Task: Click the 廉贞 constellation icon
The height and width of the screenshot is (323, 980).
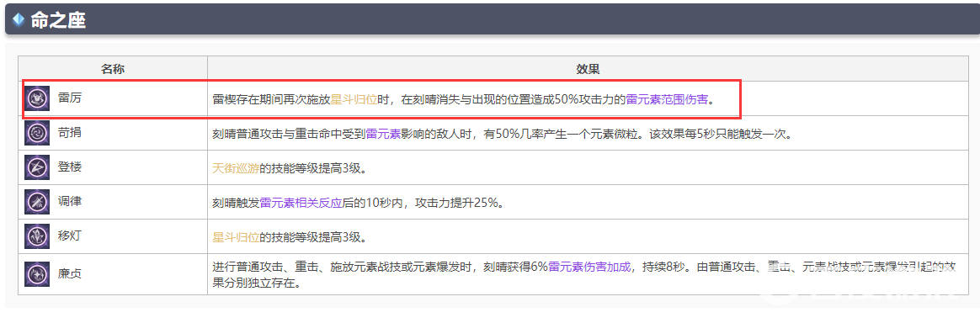Action: tap(37, 274)
